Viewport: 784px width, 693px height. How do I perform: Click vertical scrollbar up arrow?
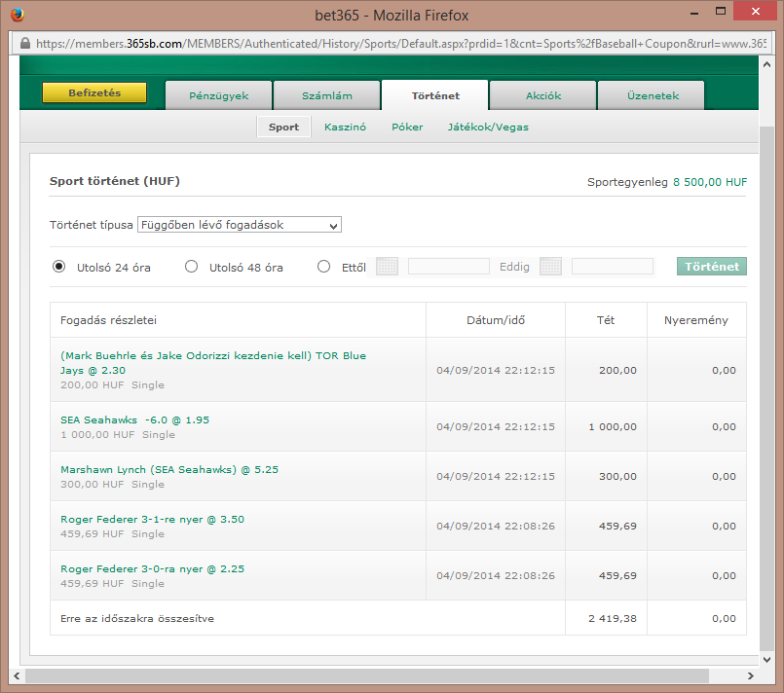click(x=766, y=64)
